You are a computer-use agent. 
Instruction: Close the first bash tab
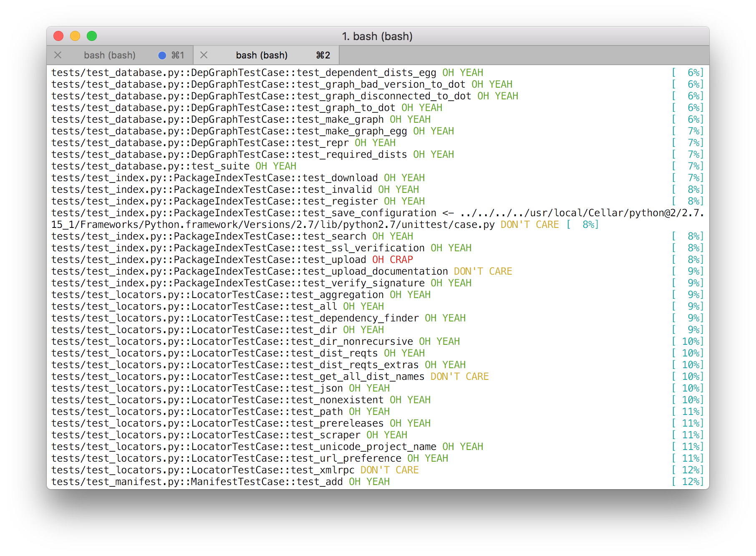58,55
